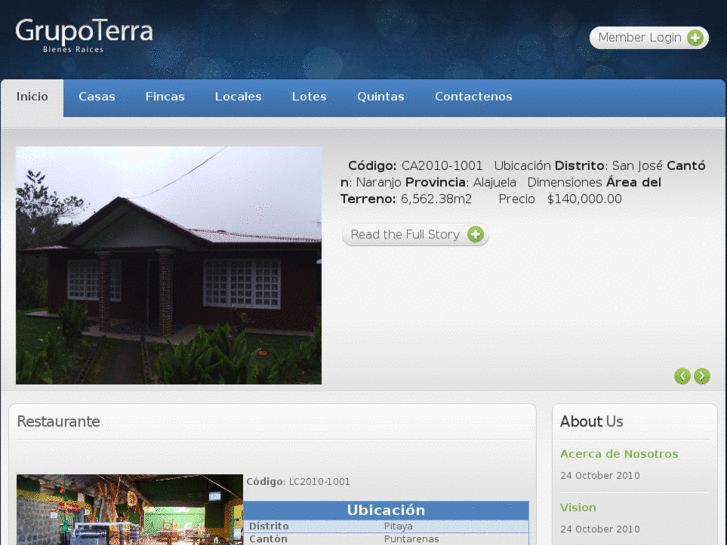Click the Código: LC2010-1001 text
This screenshot has width=727, height=545.
tap(298, 481)
